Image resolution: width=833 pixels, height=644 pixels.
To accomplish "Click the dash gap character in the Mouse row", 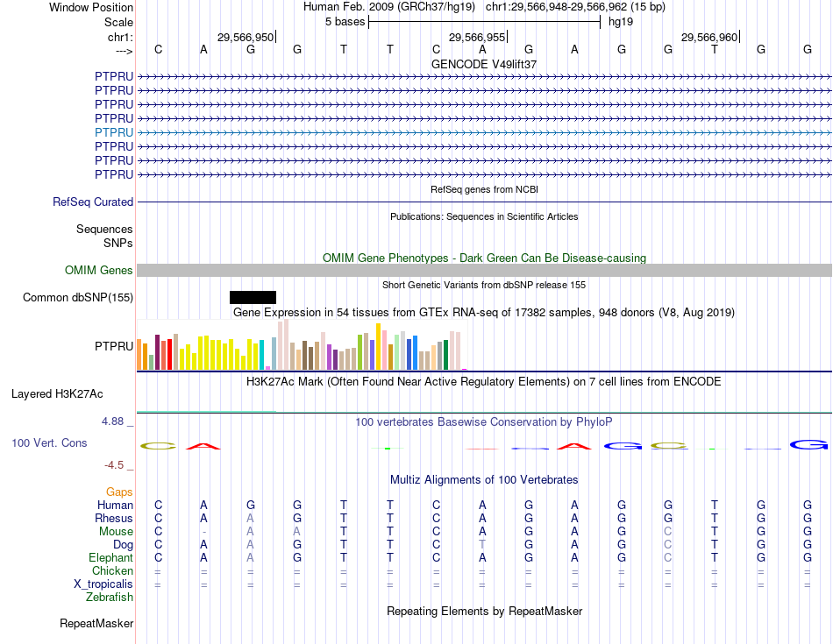I will click(x=204, y=532).
